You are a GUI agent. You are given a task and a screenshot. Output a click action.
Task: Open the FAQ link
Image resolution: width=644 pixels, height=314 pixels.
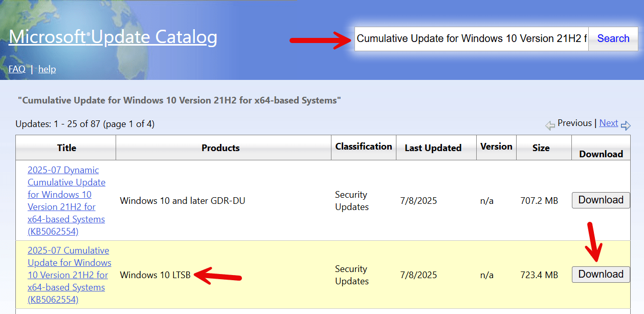17,69
